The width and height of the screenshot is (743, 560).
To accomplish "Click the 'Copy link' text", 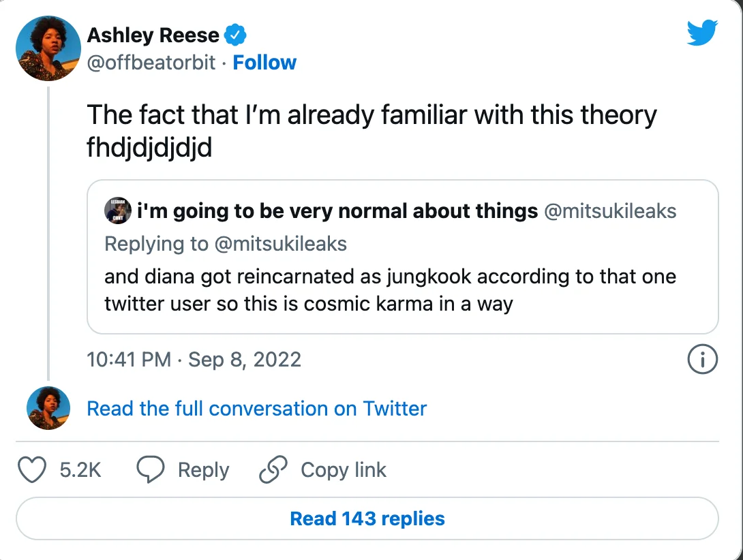I will click(344, 469).
